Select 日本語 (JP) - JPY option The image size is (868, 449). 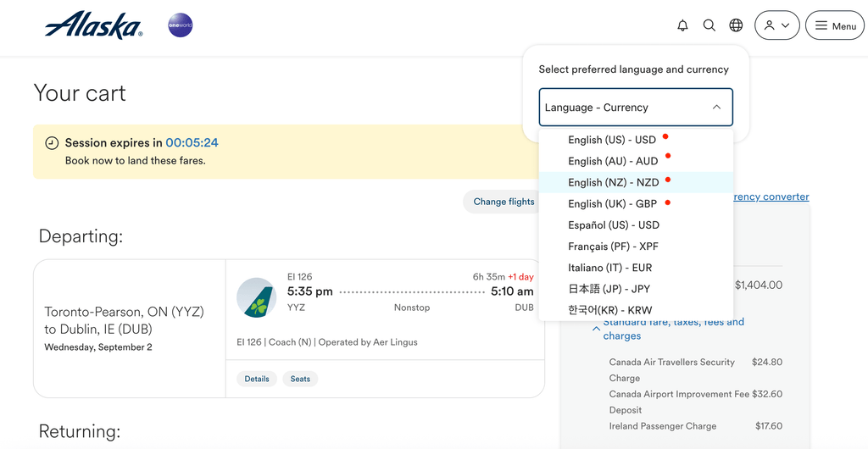(636, 289)
